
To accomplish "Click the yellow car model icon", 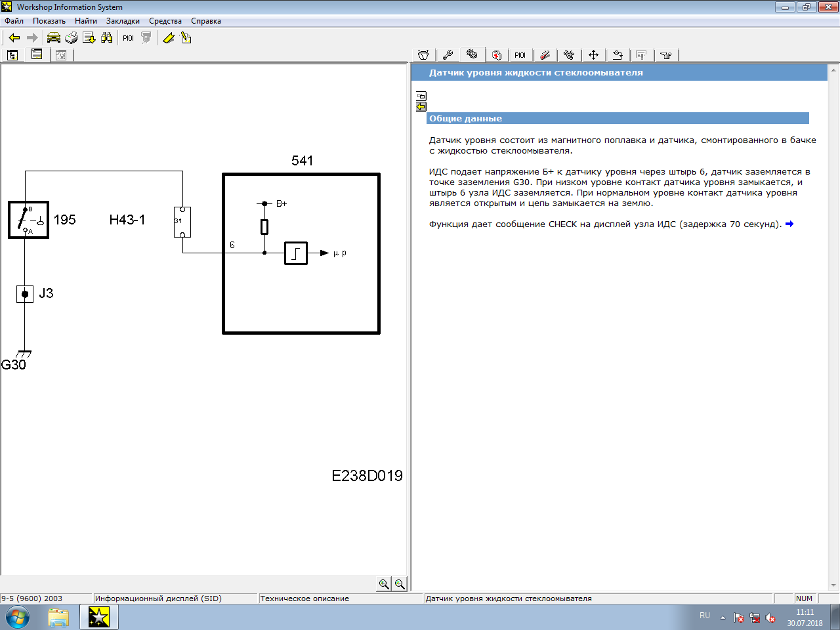I will coord(54,38).
